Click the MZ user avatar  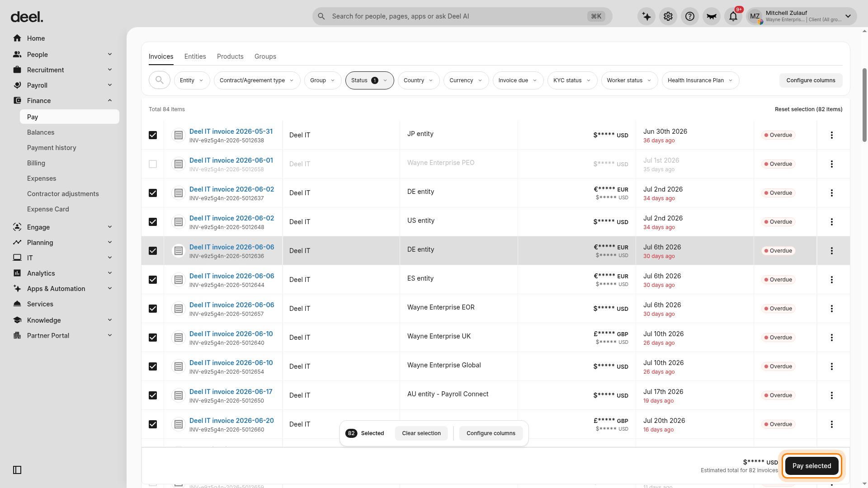[x=755, y=16]
